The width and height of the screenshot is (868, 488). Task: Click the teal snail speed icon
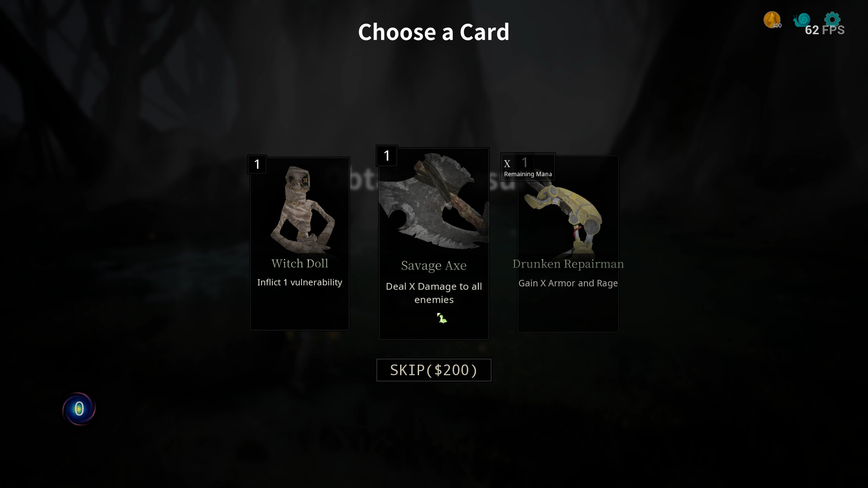coord(802,20)
